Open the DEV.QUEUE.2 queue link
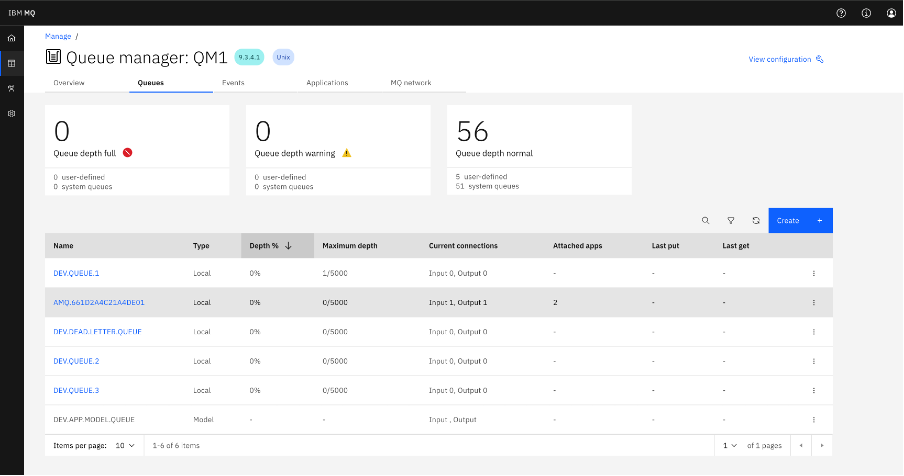Image resolution: width=904 pixels, height=476 pixels. tap(76, 360)
